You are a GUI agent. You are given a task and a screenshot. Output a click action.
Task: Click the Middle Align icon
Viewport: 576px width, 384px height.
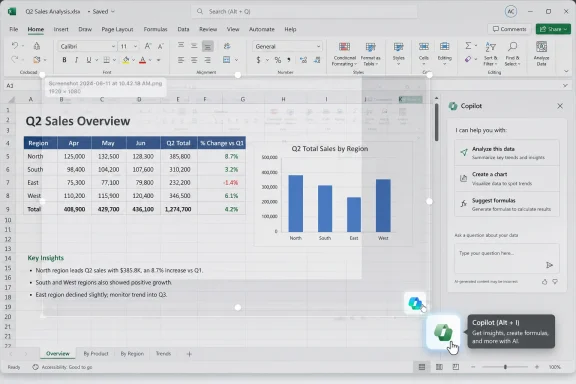pos(194,46)
